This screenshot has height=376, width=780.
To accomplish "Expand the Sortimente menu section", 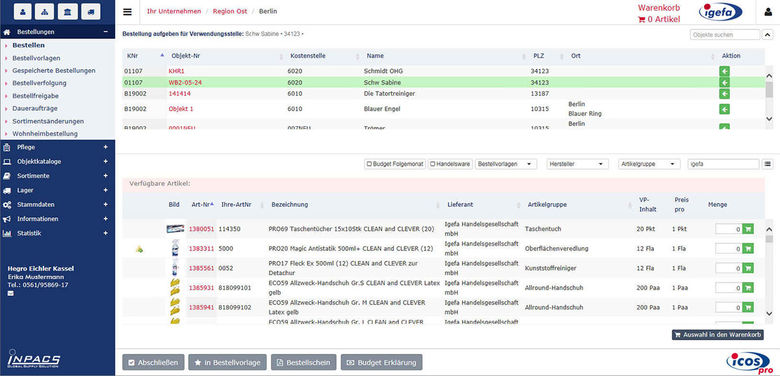I will coord(105,176).
